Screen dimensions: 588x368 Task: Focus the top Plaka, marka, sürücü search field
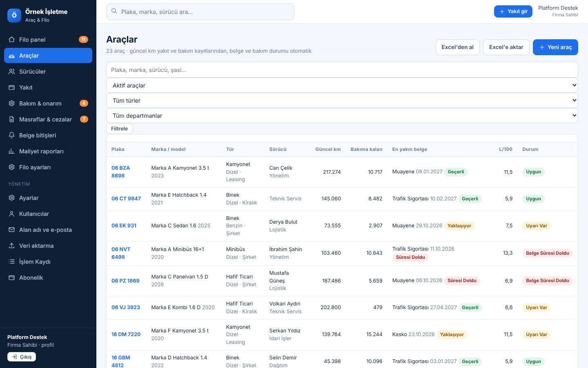tap(200, 11)
